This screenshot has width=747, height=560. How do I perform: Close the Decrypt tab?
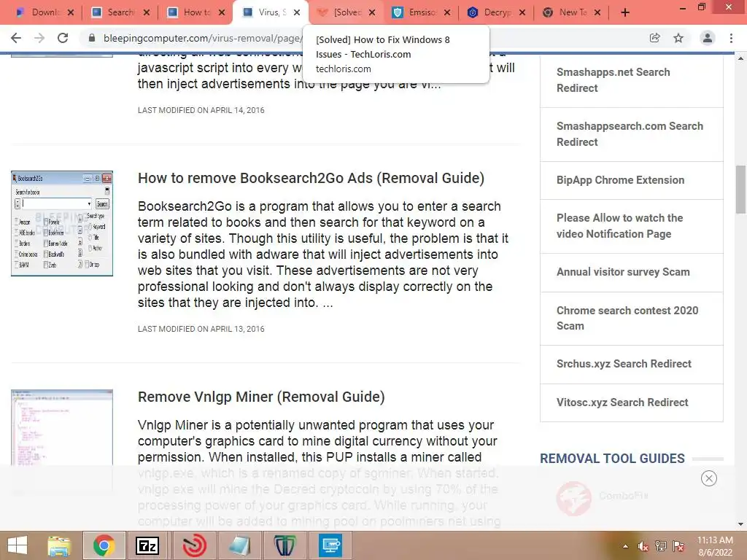[522, 12]
